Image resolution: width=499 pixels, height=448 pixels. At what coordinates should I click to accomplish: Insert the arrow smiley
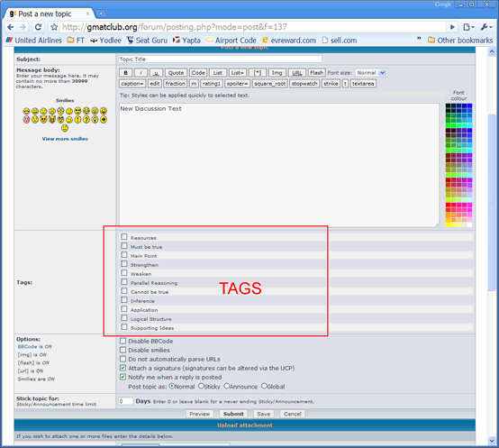coord(104,119)
